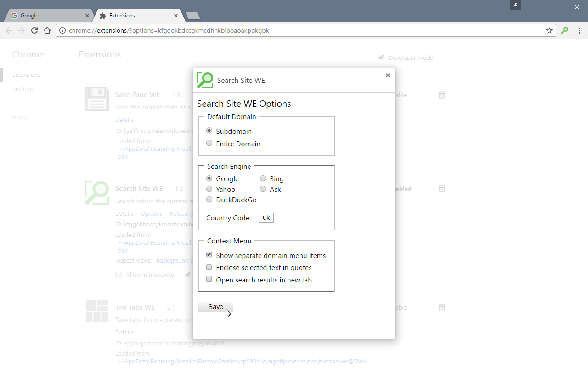Toggle Allow in incognito checkbox
This screenshot has height=368, width=588.
(x=119, y=275)
